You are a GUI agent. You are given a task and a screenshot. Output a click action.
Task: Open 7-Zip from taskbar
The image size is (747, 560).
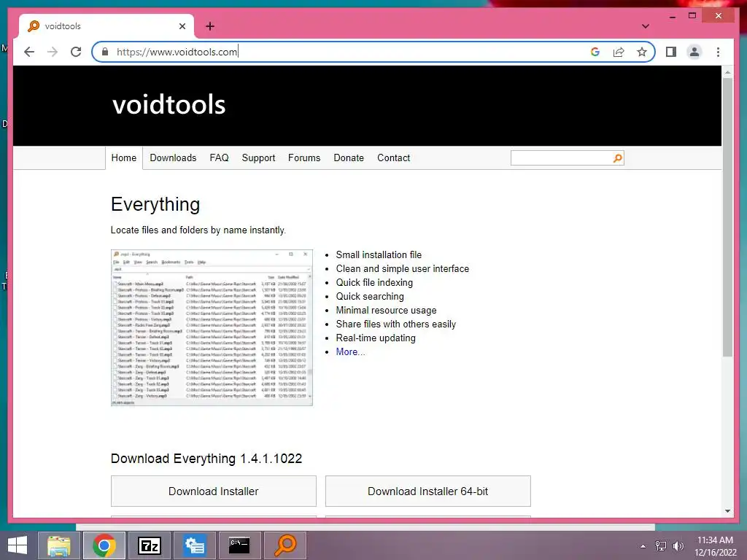click(x=149, y=545)
